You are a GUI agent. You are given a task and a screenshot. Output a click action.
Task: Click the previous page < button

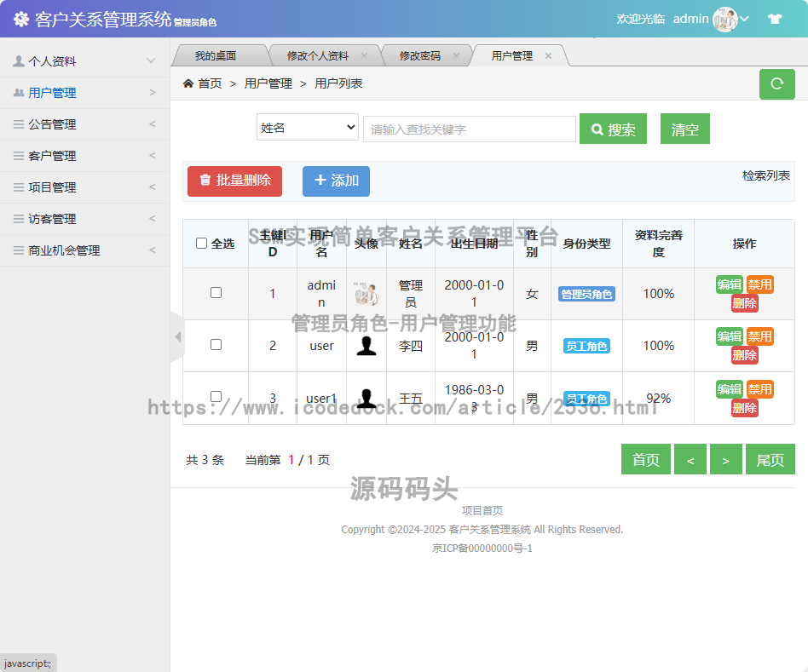690,459
